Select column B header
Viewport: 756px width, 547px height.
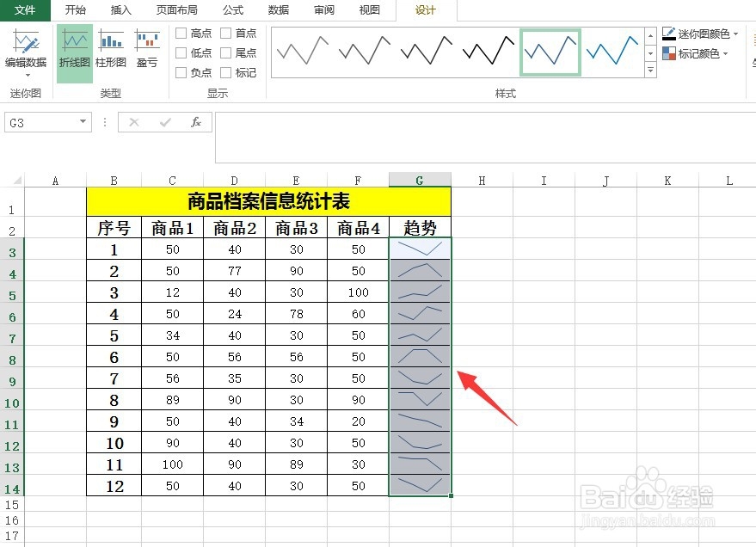114,181
